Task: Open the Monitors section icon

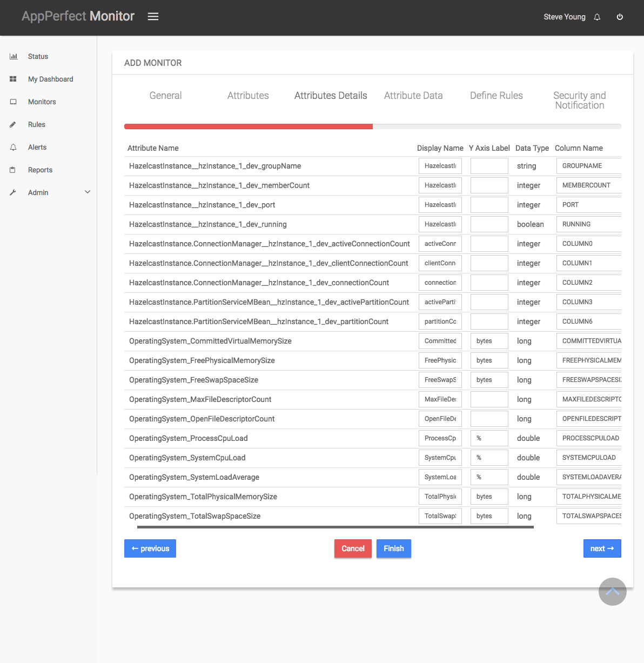Action: click(x=12, y=102)
